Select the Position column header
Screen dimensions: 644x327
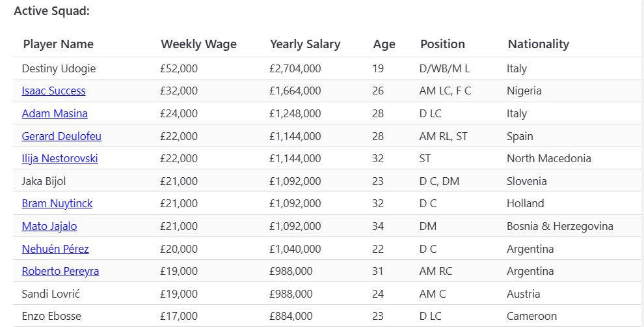click(x=442, y=44)
